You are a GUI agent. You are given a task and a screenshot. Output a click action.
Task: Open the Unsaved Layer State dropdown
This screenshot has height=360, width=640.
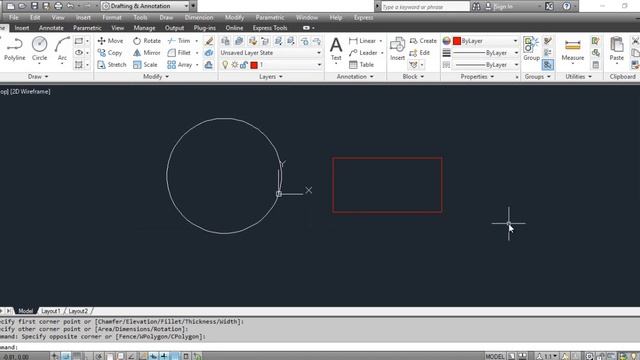click(x=271, y=53)
